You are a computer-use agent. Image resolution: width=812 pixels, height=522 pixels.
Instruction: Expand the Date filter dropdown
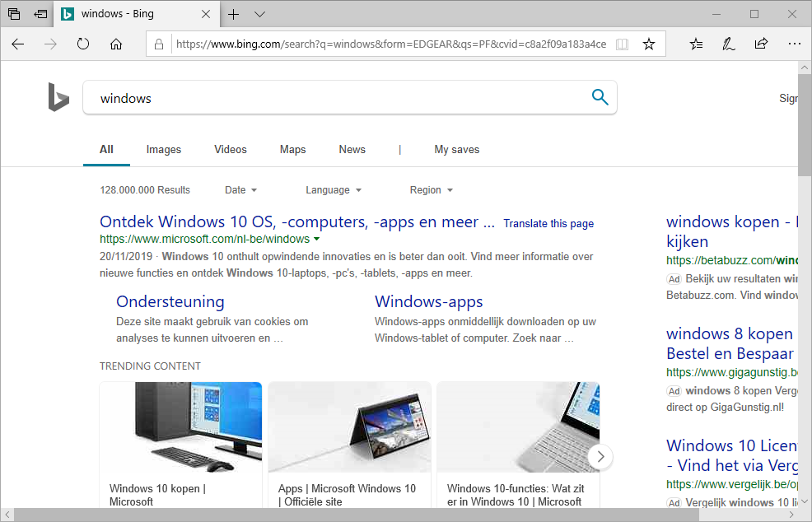[240, 190]
